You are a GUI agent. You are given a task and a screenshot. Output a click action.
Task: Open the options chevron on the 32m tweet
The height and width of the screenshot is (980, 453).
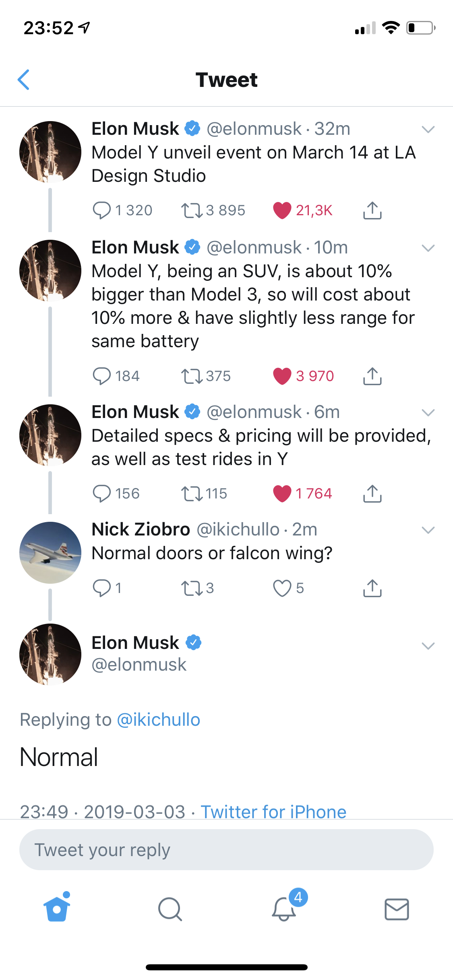pyautogui.click(x=428, y=129)
